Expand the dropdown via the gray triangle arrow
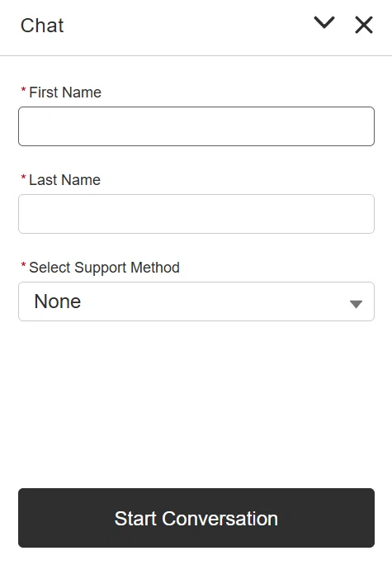Image resolution: width=392 pixels, height=565 pixels. 356,304
